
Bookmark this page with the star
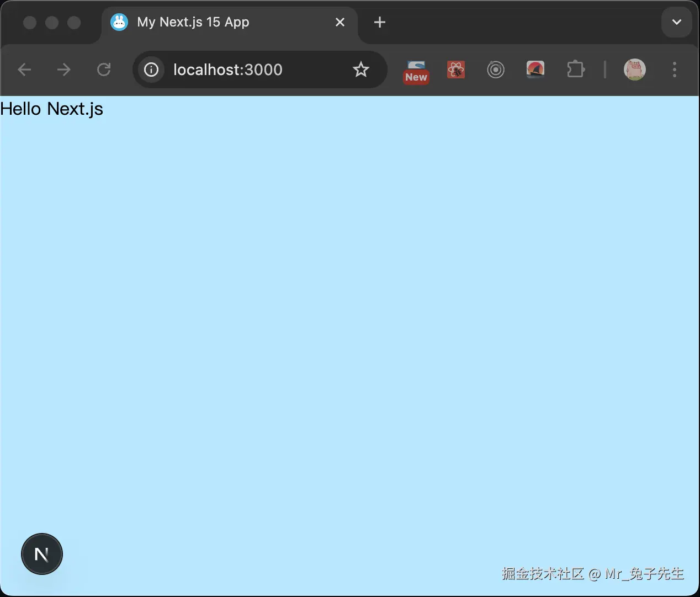coord(360,70)
